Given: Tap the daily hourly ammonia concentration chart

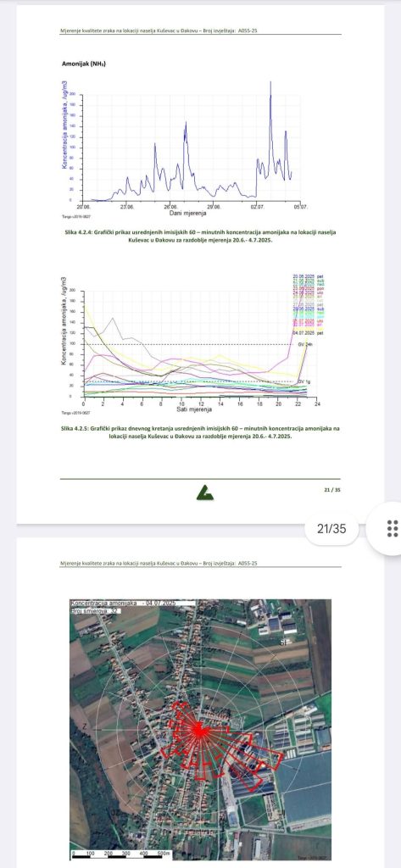Looking at the screenshot, I should pyautogui.click(x=192, y=344).
